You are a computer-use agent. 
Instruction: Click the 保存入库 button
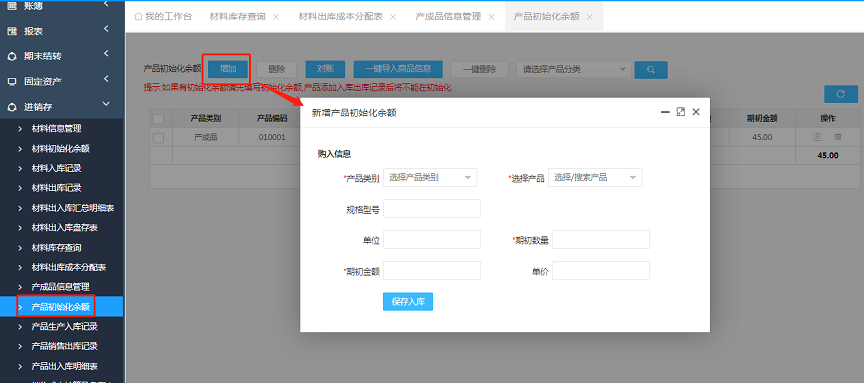408,301
